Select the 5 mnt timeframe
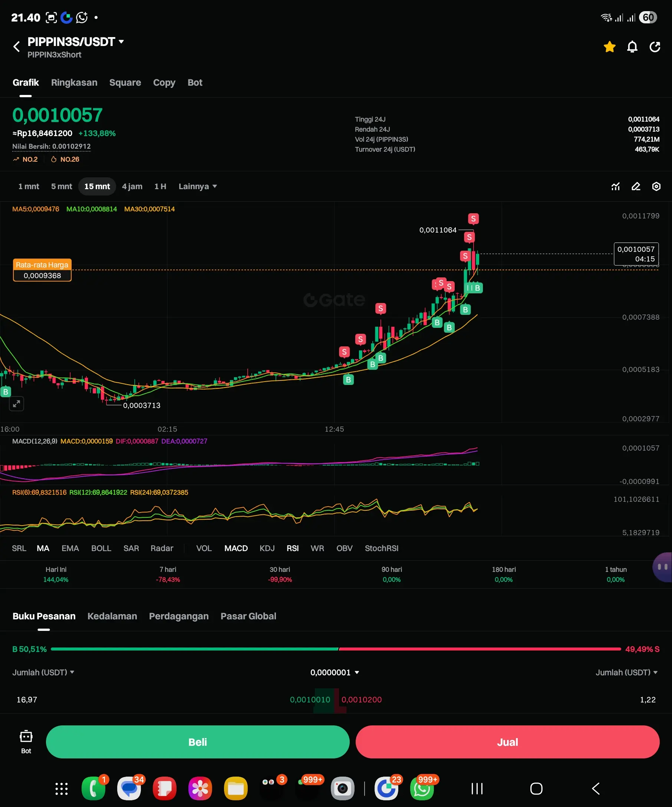 pos(62,187)
